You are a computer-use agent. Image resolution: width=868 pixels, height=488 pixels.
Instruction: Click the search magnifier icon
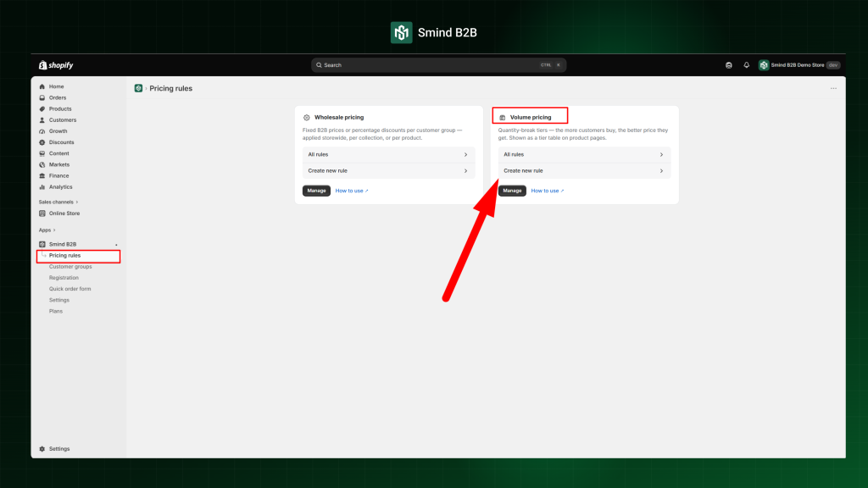click(x=319, y=65)
